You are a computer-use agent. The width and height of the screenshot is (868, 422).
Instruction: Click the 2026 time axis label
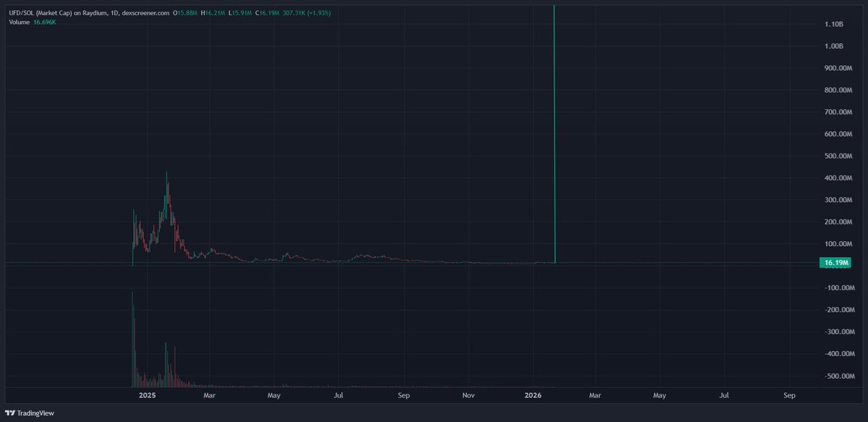point(534,396)
